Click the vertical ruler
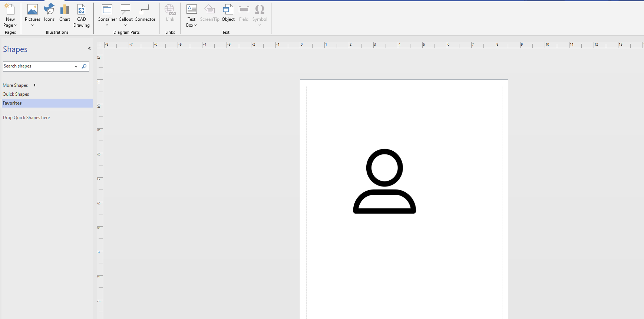 tap(100, 184)
